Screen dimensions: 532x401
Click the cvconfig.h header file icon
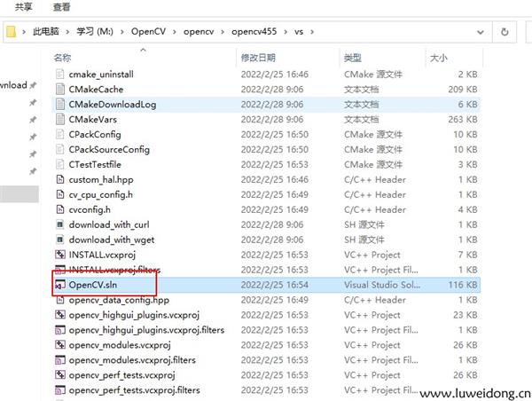[59, 209]
